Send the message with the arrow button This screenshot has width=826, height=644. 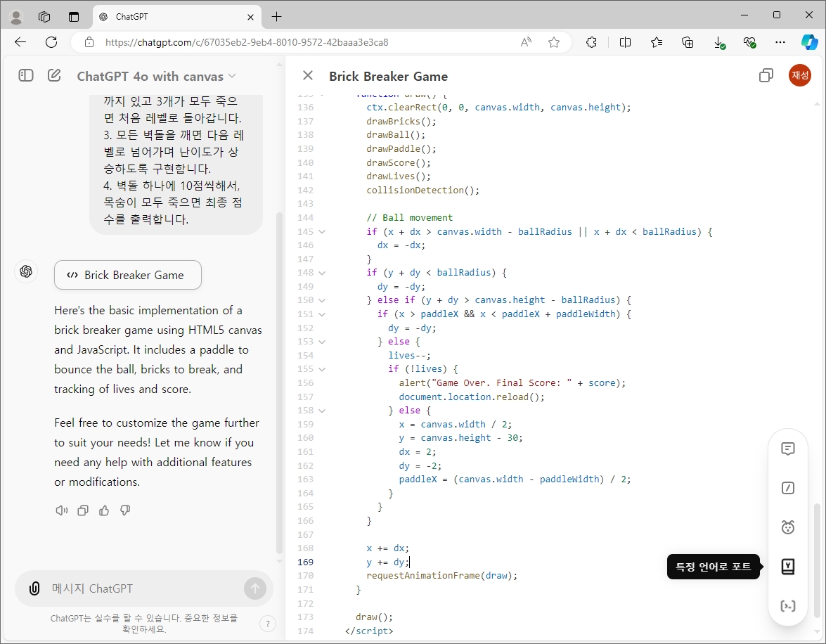coord(255,588)
